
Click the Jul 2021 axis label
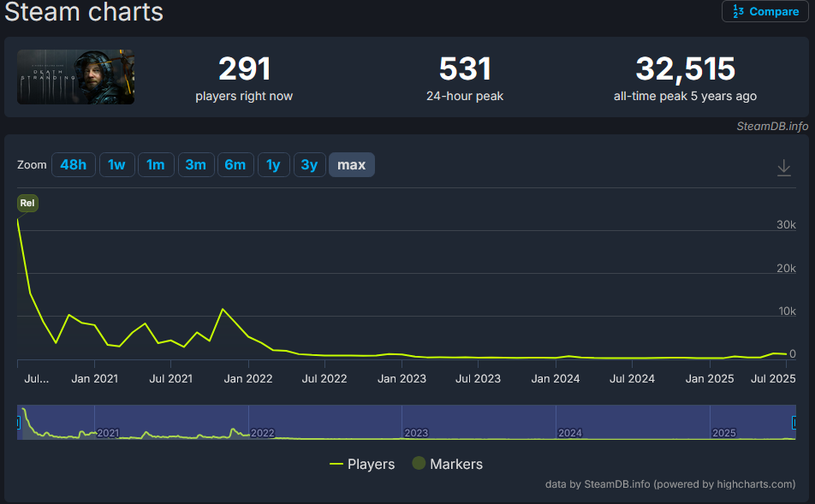tap(171, 379)
